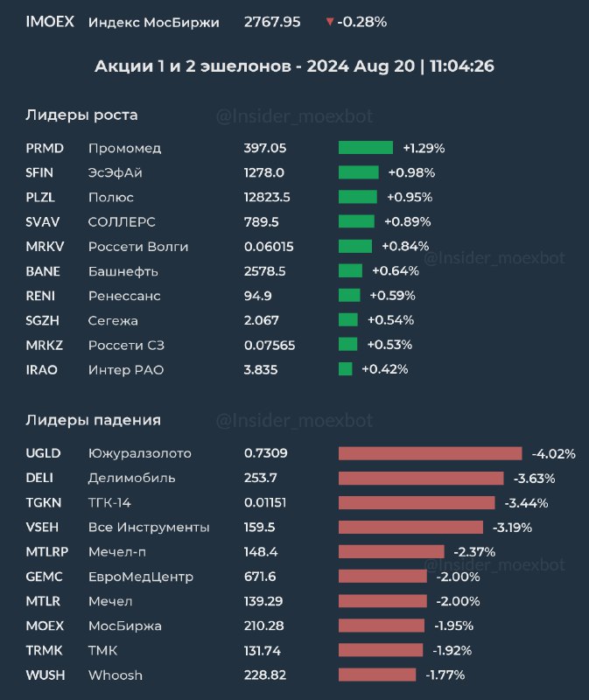The image size is (589, 700).
Task: Select the MOEX ticker in falling leaders
Action: 46,626
